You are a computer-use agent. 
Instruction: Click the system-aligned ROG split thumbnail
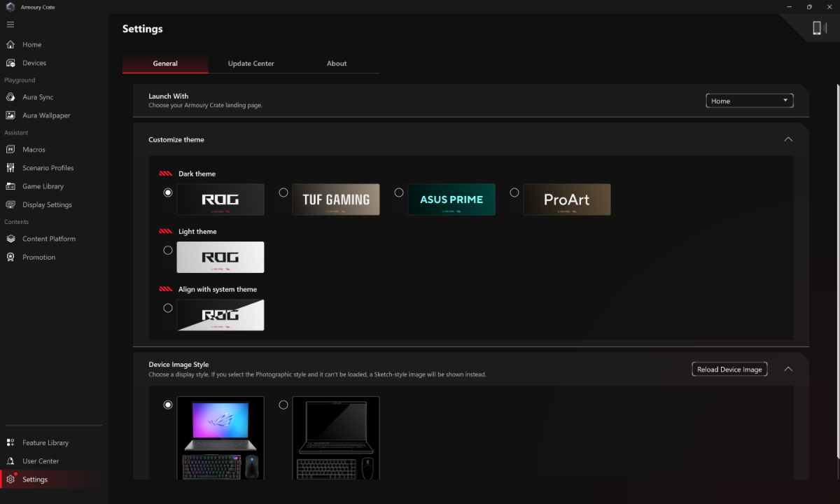pyautogui.click(x=220, y=315)
